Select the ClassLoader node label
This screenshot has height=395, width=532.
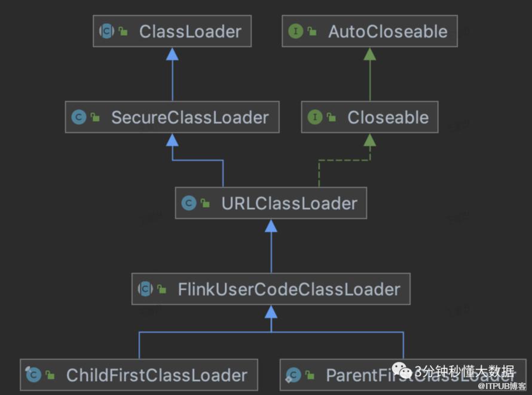[x=190, y=32]
